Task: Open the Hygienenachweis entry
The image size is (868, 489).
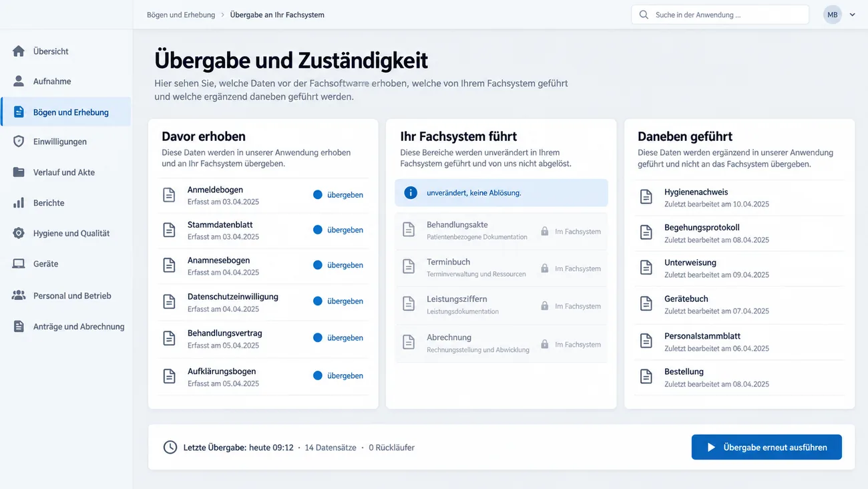Action: (x=739, y=197)
